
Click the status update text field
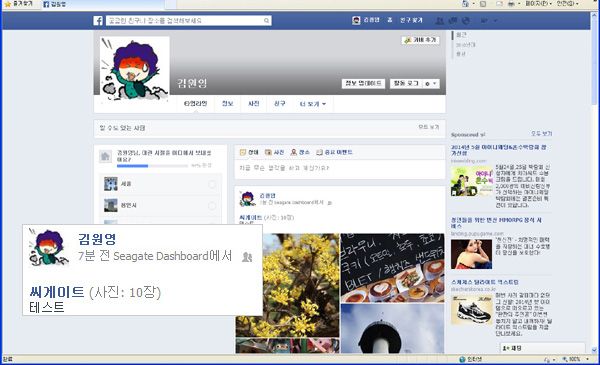click(x=339, y=168)
